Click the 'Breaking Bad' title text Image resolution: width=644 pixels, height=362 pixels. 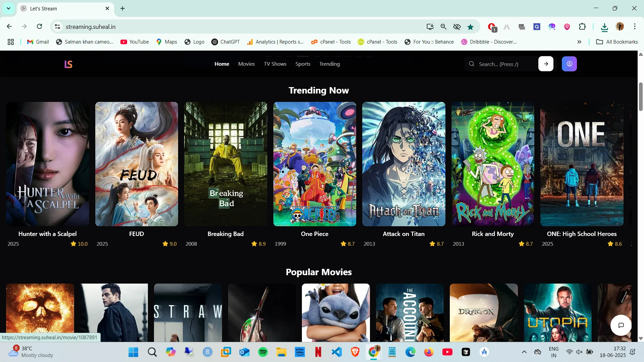point(225,234)
